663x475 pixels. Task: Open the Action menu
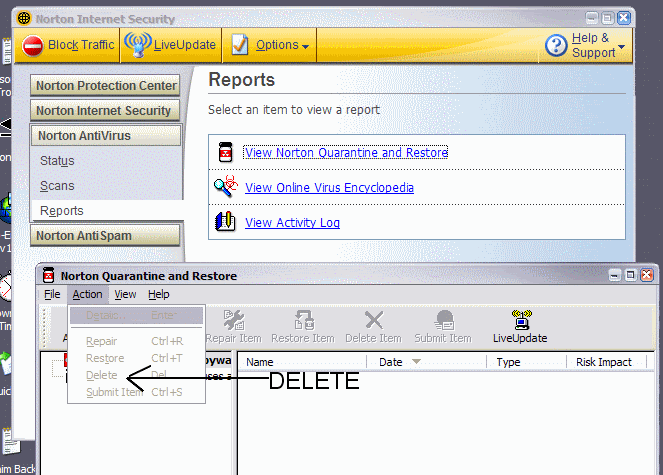(88, 294)
